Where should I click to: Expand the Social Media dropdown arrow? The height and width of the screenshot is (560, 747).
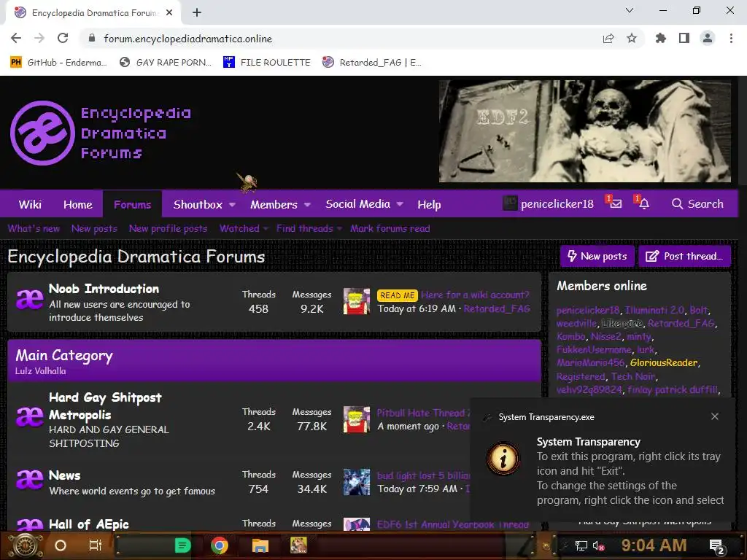[x=400, y=204]
